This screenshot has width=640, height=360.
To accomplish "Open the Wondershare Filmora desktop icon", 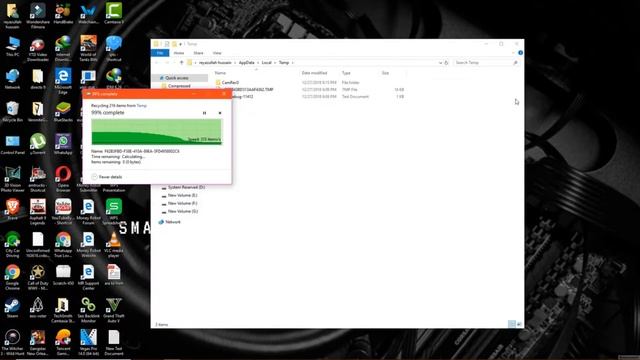I will click(38, 16).
